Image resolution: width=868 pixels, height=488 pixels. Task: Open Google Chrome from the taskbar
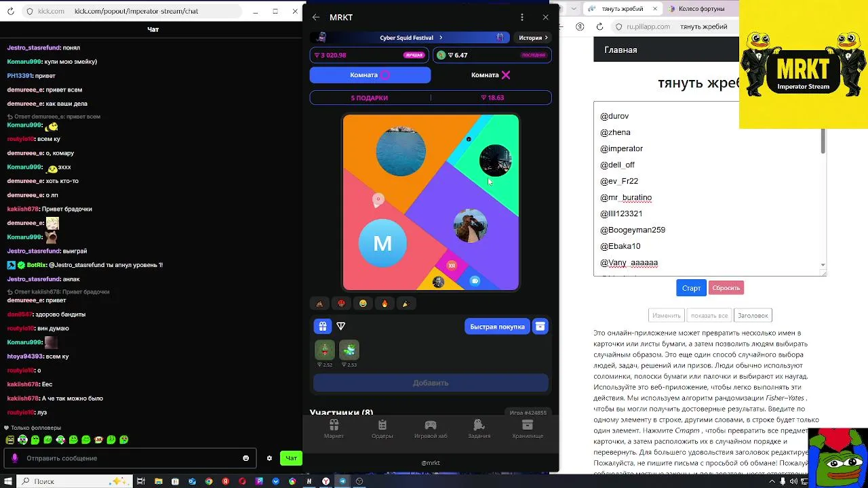point(209,481)
